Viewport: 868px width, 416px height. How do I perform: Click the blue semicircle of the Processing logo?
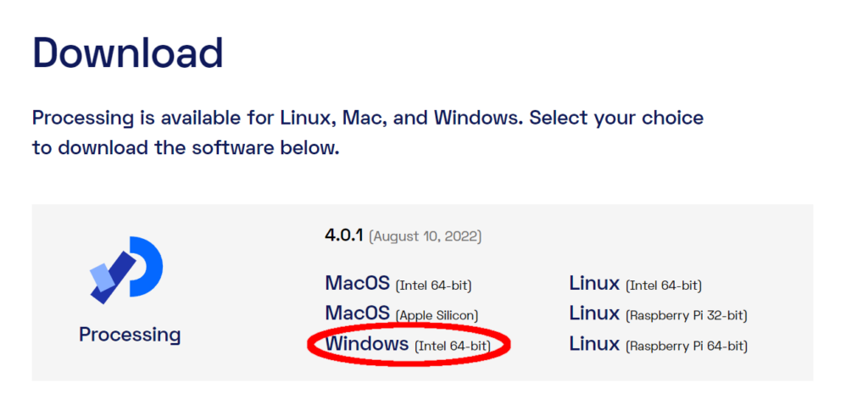pyautogui.click(x=147, y=266)
